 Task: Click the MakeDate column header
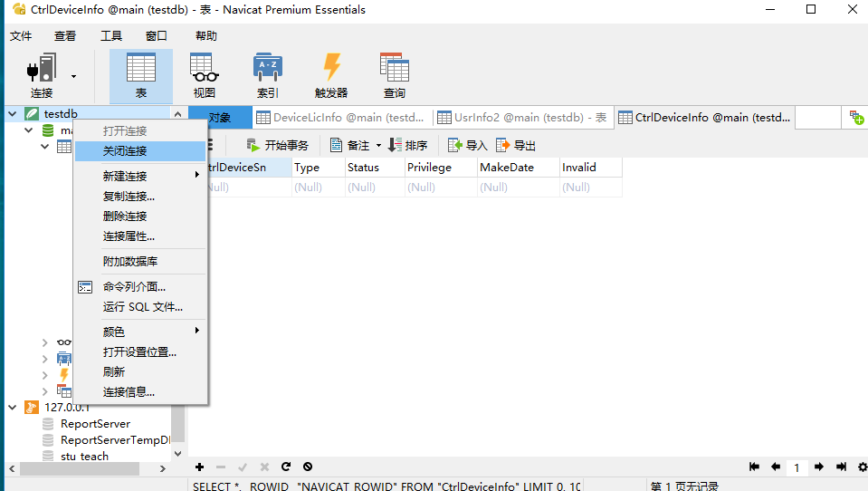[518, 168]
